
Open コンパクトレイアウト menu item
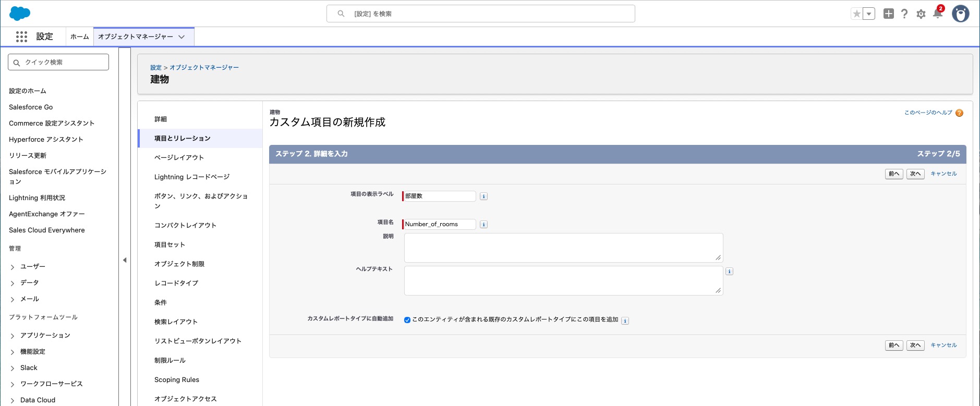point(185,225)
